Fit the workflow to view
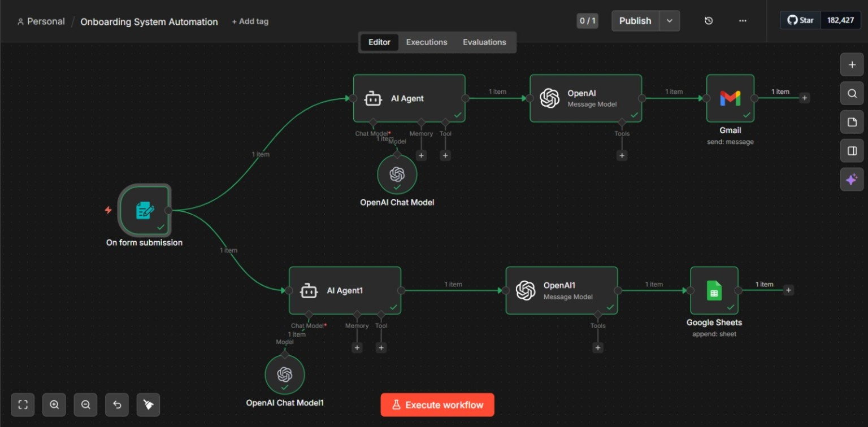868x427 pixels. point(23,404)
